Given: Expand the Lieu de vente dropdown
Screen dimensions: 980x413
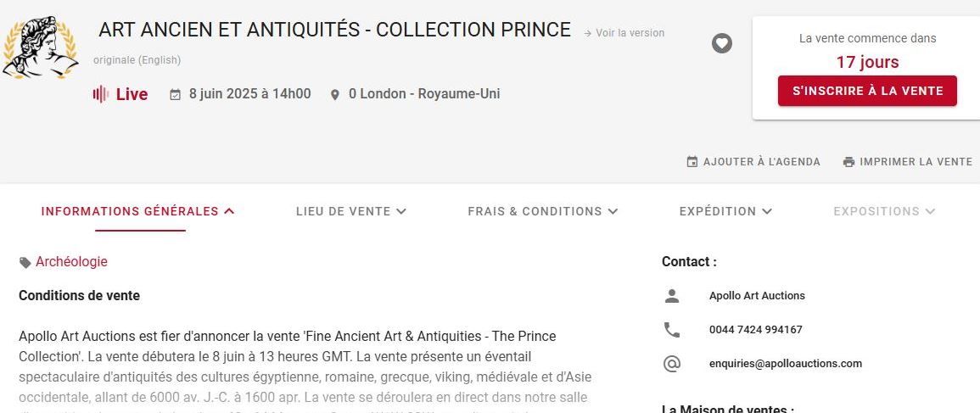Looking at the screenshot, I should (x=351, y=211).
